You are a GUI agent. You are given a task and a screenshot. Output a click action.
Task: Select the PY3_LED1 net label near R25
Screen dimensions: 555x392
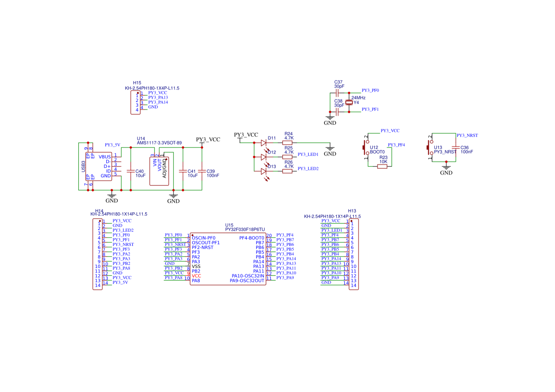tap(308, 154)
